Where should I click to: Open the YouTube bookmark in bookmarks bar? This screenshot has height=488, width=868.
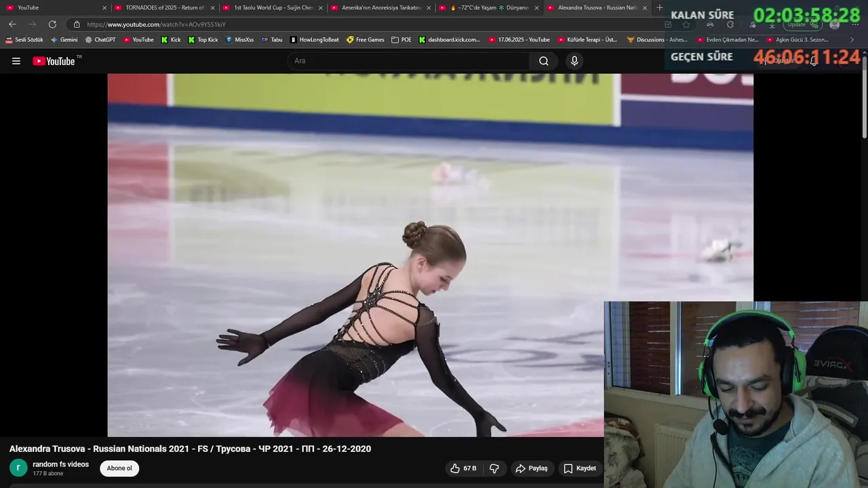(x=138, y=40)
